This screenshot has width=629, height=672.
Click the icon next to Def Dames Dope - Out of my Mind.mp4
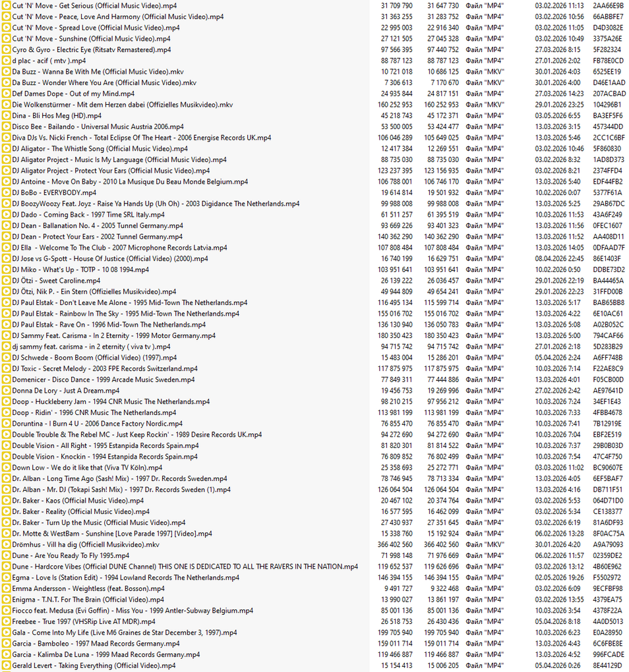[6, 94]
